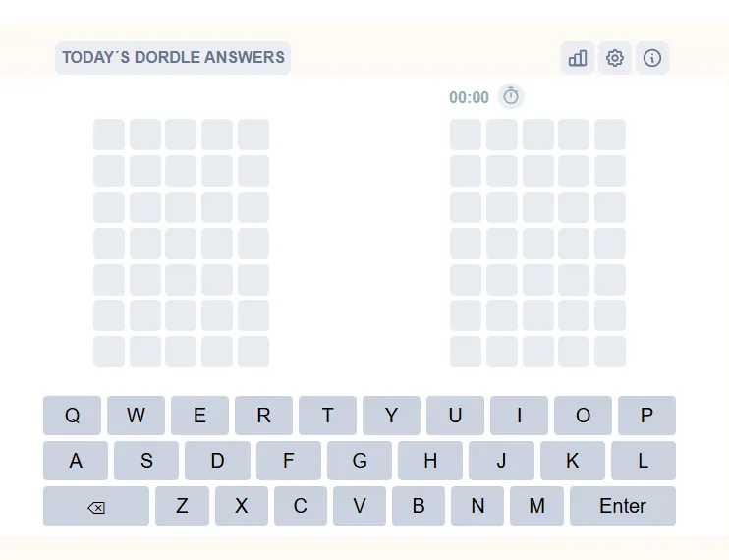
Task: Click the stopwatch timer icon
Action: click(511, 96)
